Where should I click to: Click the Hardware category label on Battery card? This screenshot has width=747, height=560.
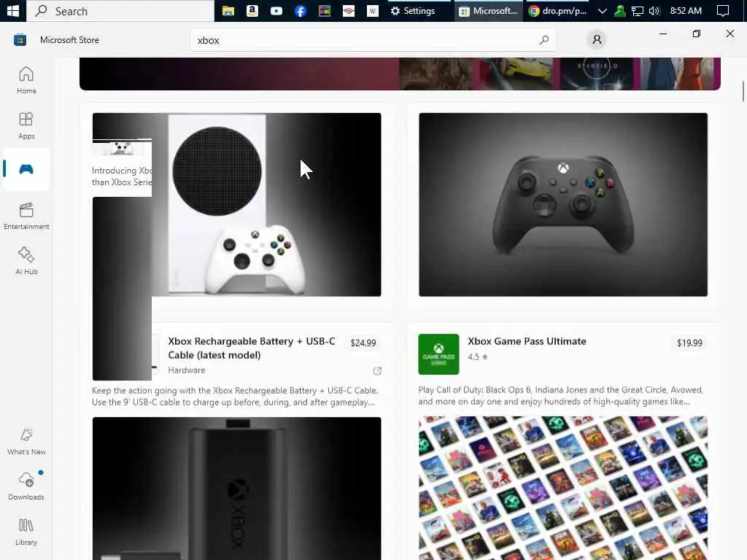pos(186,370)
